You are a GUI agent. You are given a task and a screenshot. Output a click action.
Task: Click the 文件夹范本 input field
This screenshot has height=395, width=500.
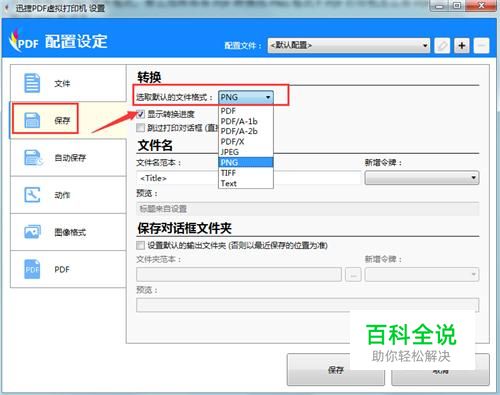click(x=239, y=275)
